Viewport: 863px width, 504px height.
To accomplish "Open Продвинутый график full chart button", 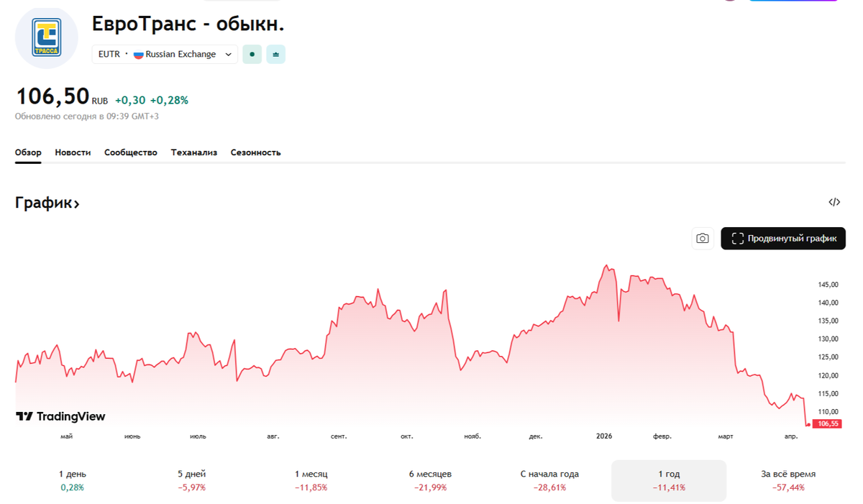I will (783, 239).
